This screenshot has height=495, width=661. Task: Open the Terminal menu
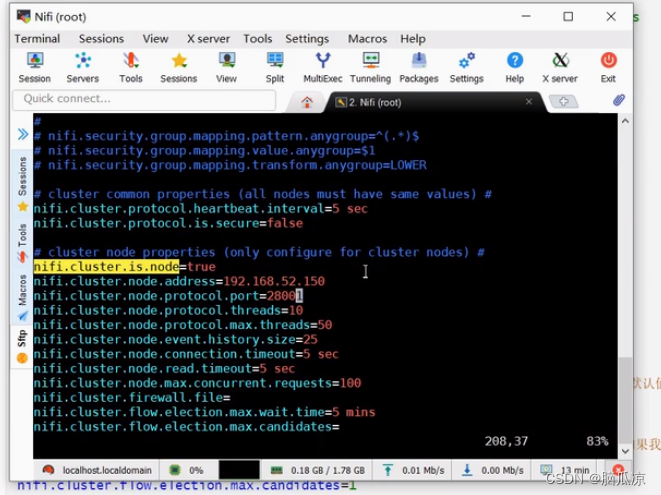click(37, 39)
